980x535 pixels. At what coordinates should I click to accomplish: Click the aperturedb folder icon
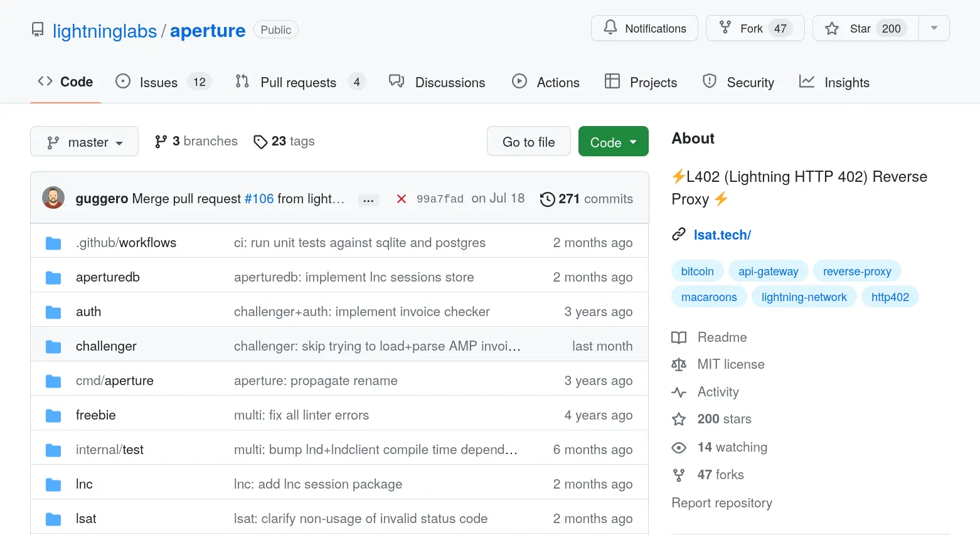tap(53, 277)
